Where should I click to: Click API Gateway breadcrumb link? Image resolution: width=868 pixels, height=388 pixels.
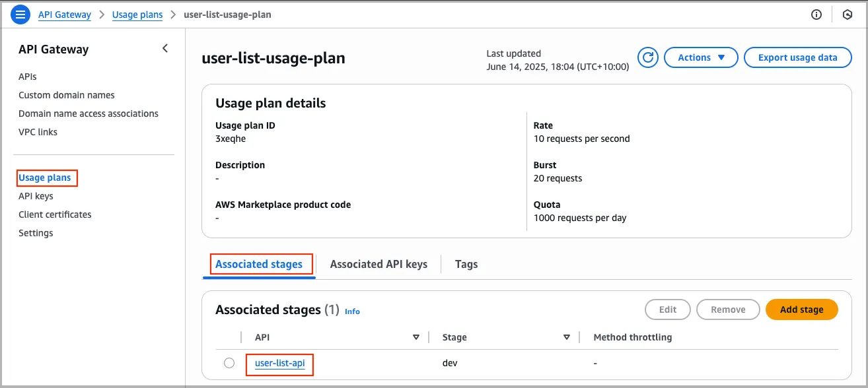tap(65, 15)
